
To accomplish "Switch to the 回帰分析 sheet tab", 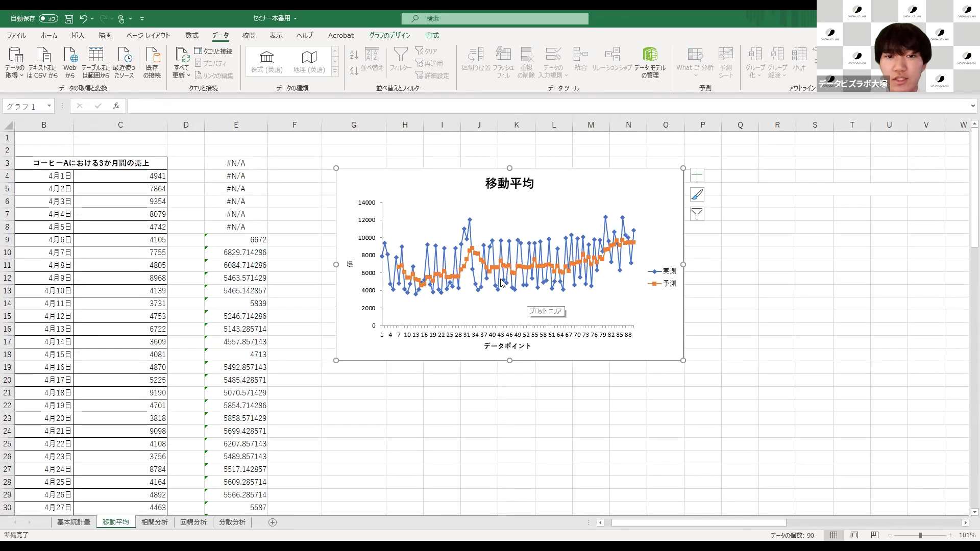I will pyautogui.click(x=193, y=522).
